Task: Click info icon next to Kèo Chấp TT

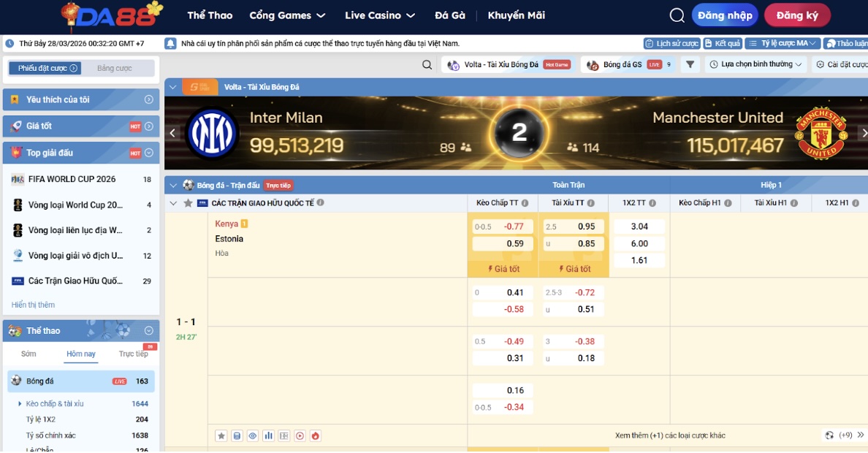Action: click(x=525, y=203)
